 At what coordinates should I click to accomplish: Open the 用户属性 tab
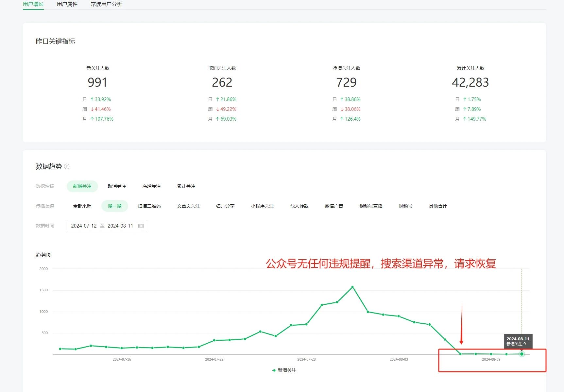coord(67,4)
